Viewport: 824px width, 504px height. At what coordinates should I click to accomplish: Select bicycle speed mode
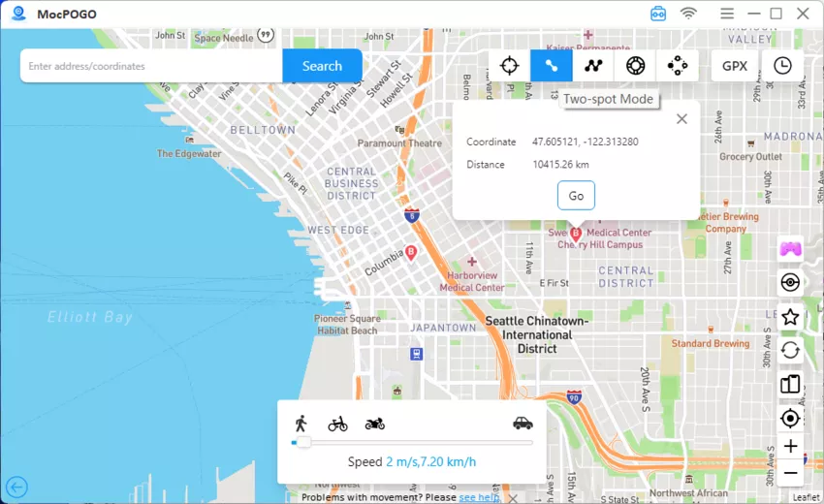coord(337,424)
